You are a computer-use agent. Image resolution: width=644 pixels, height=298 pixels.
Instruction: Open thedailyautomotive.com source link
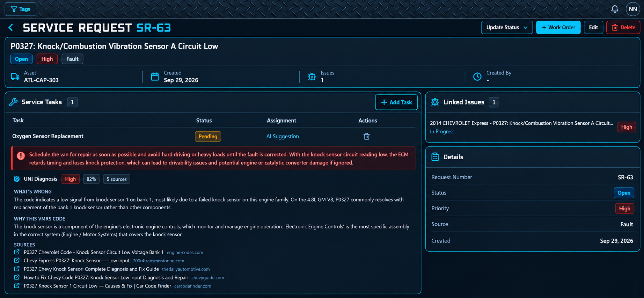(186, 269)
